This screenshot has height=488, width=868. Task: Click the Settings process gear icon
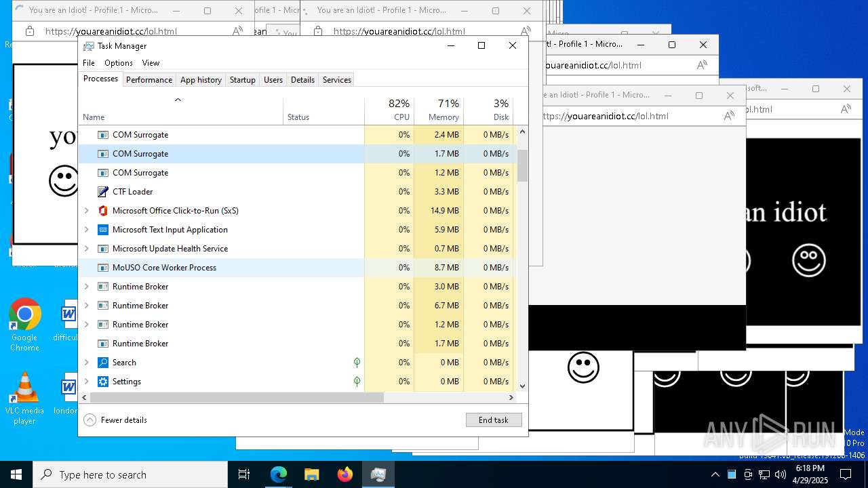pyautogui.click(x=103, y=382)
